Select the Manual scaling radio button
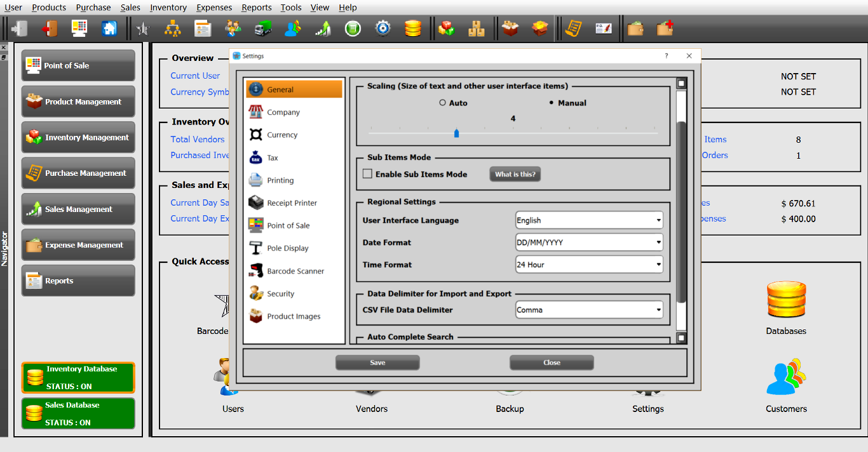The width and height of the screenshot is (868, 452). (x=552, y=103)
